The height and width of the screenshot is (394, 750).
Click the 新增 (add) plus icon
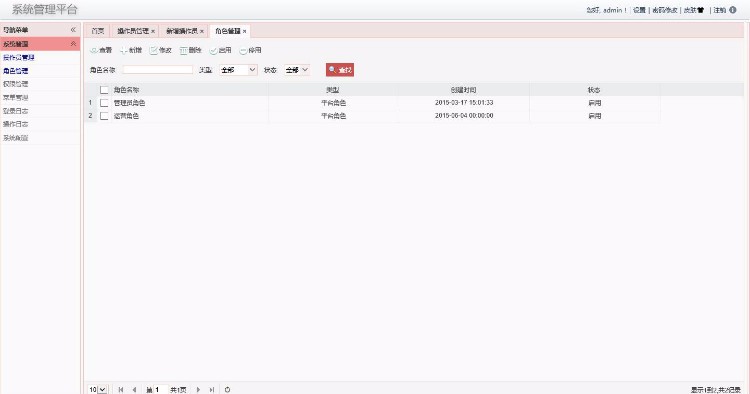(123, 50)
